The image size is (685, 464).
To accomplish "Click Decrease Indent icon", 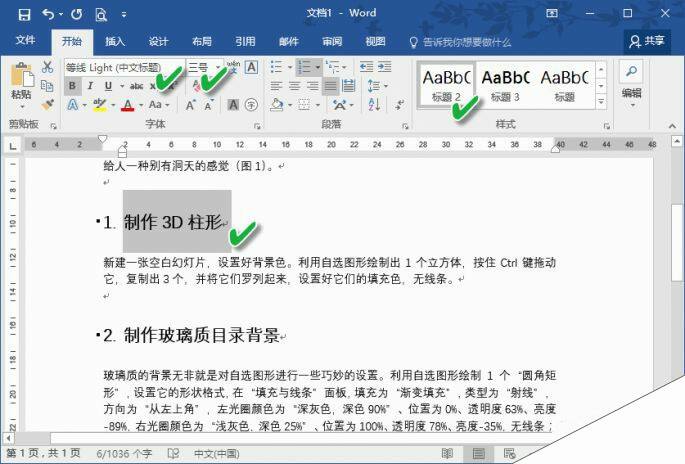I will tap(366, 67).
